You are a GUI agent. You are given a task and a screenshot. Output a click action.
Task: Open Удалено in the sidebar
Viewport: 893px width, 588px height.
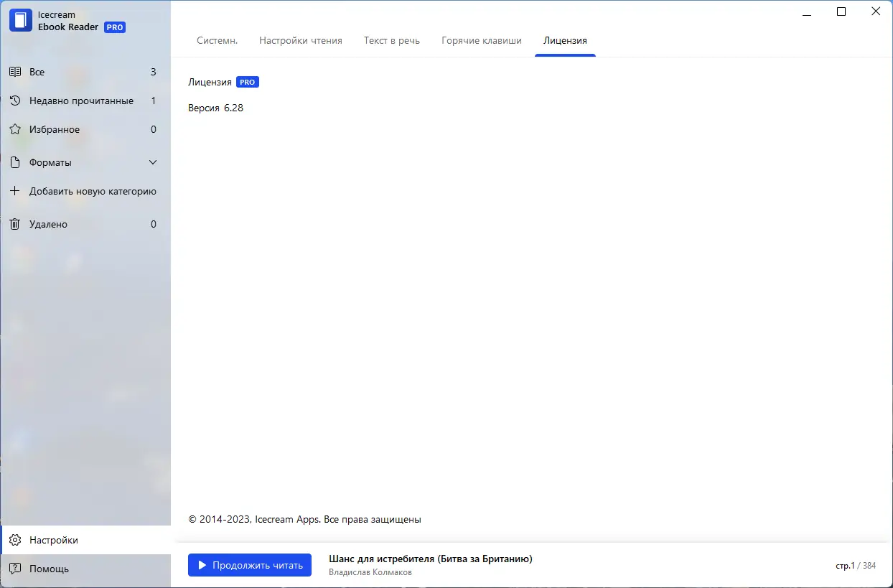tap(85, 224)
